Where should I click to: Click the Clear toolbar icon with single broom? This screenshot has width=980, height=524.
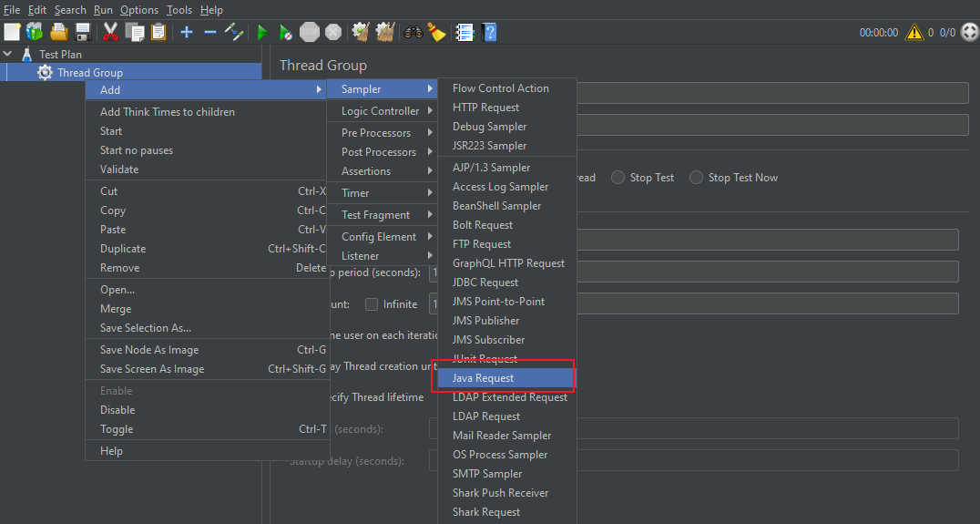point(361,32)
